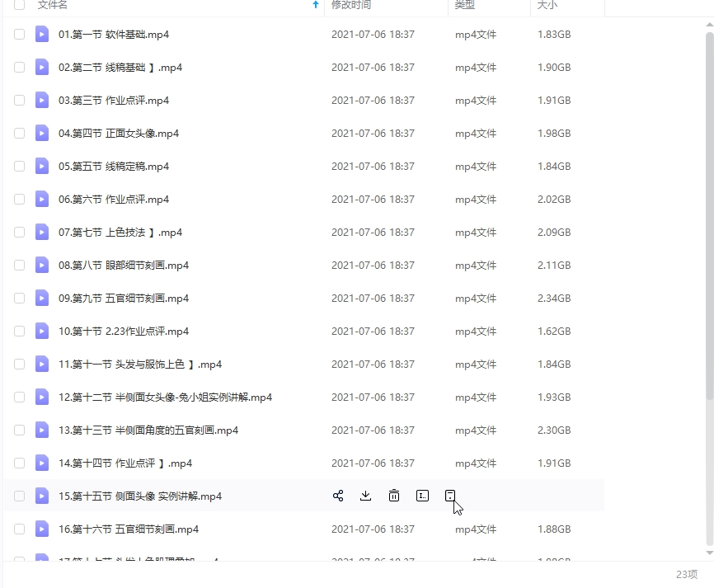Click the video icon of 06.第六节 作业点评.mp4
Viewport: 714px width, 588px height.
point(42,199)
